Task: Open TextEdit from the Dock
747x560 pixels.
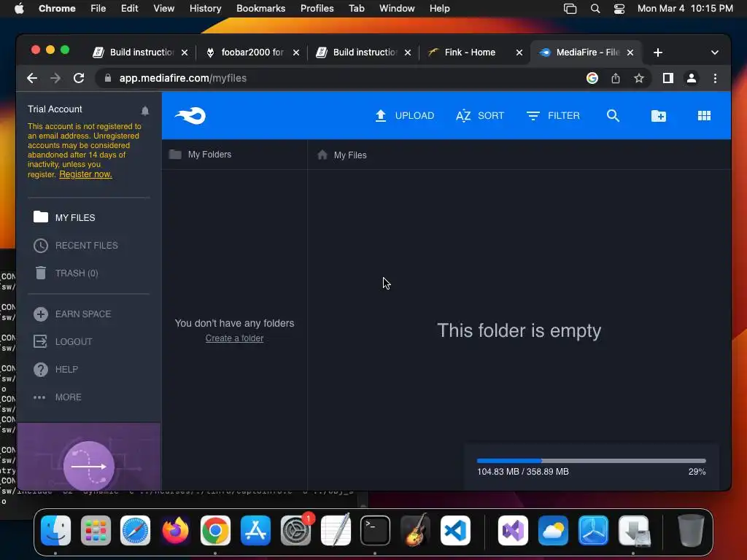Action: (336, 531)
